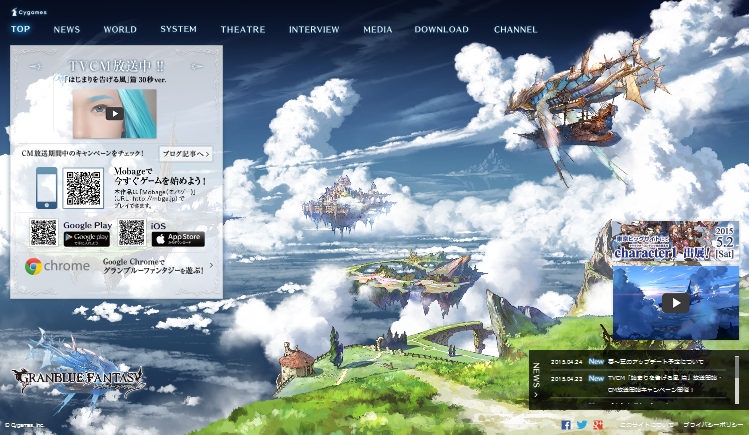Play the promotional video on the right side
This screenshot has height=435, width=749.
pyautogui.click(x=675, y=303)
